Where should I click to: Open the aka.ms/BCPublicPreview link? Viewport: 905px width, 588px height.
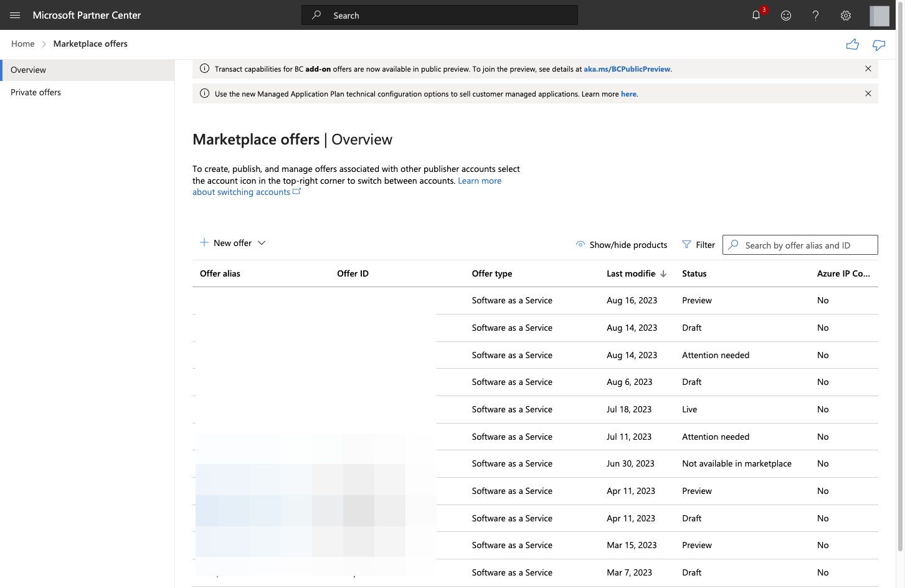627,69
